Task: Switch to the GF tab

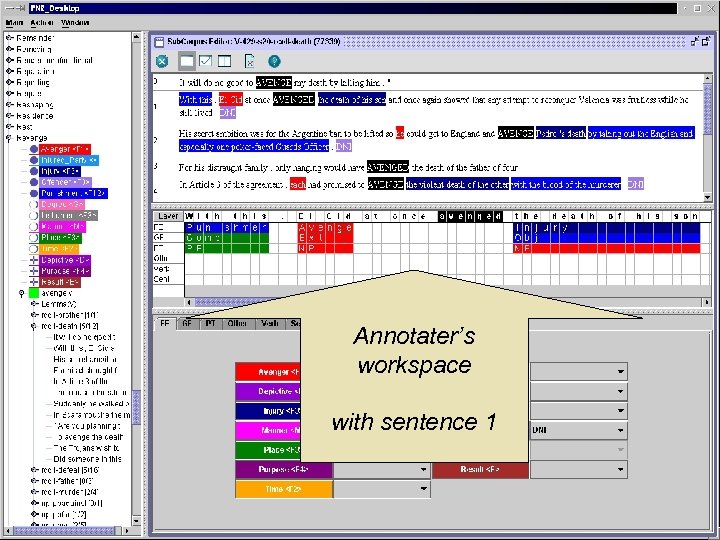Action: click(187, 324)
